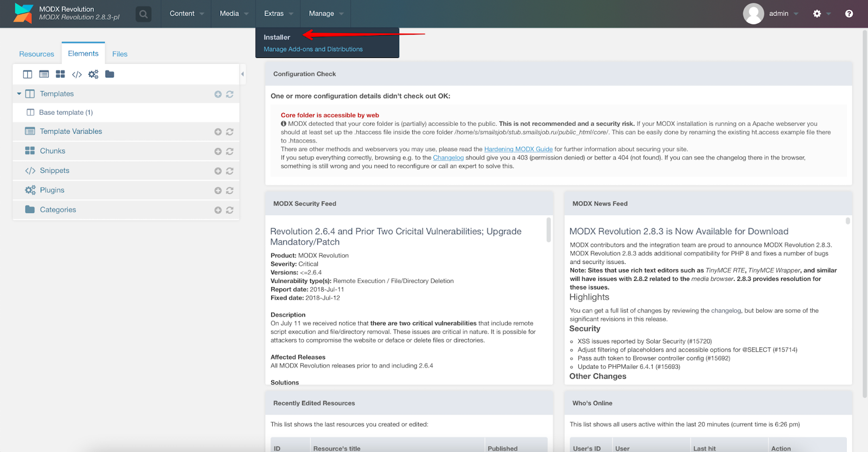The image size is (868, 452).
Task: Click the News Feed scrollbar
Action: click(x=847, y=221)
